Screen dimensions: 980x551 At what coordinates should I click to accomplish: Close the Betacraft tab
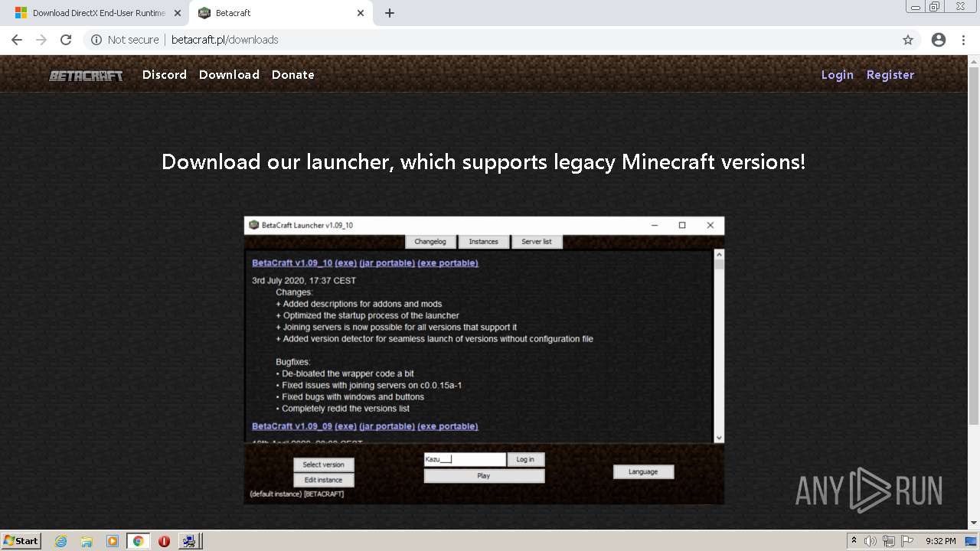(x=360, y=13)
